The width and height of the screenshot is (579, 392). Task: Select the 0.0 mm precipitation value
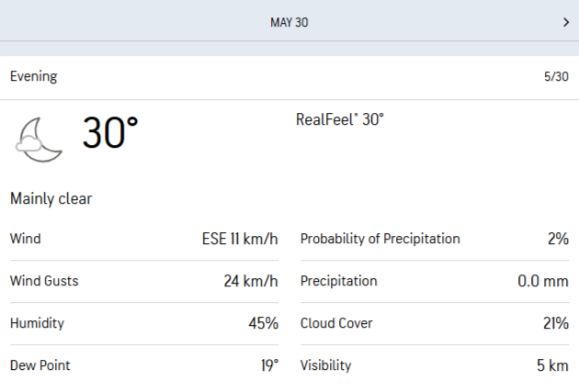542,281
